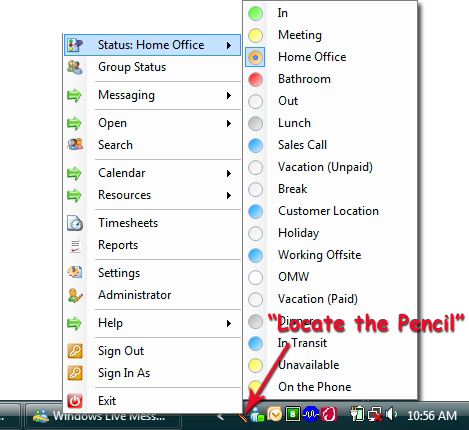
Task: Choose Holiday status
Action: pos(330,233)
